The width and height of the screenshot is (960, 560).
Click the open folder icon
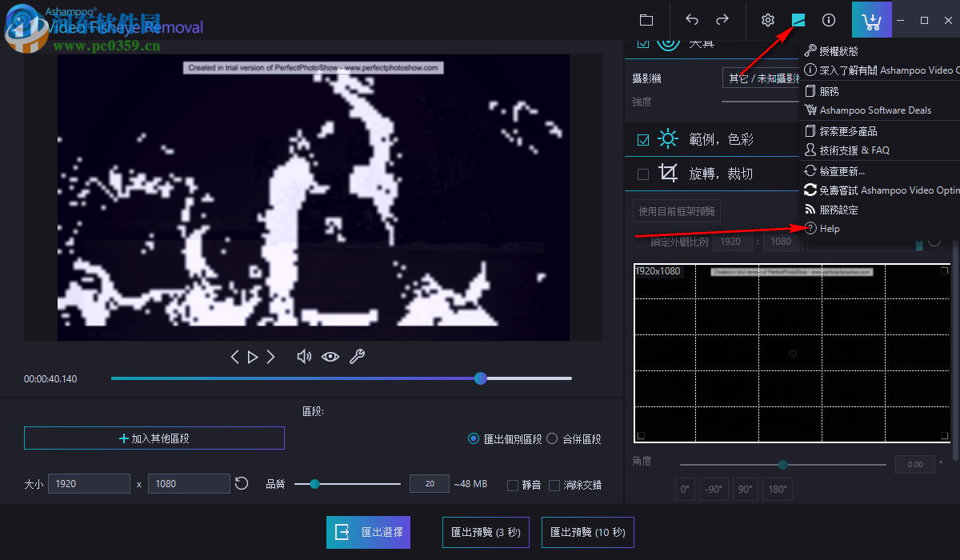pos(646,19)
